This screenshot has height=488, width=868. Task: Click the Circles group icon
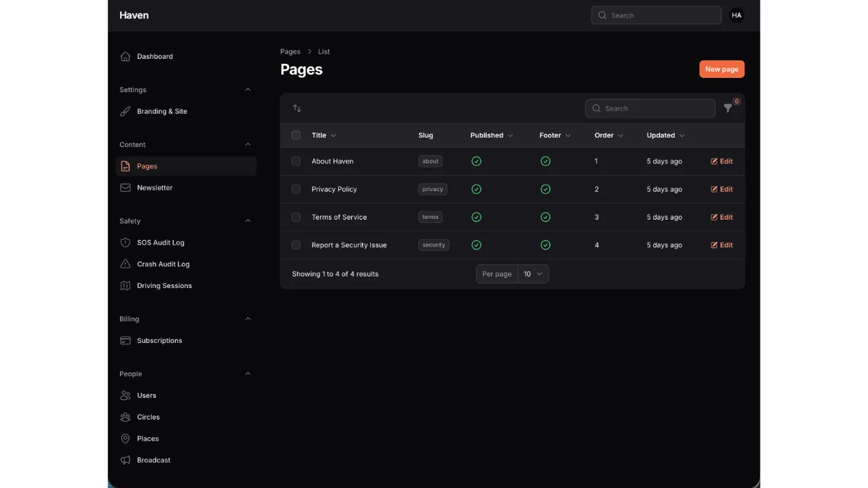tap(125, 418)
